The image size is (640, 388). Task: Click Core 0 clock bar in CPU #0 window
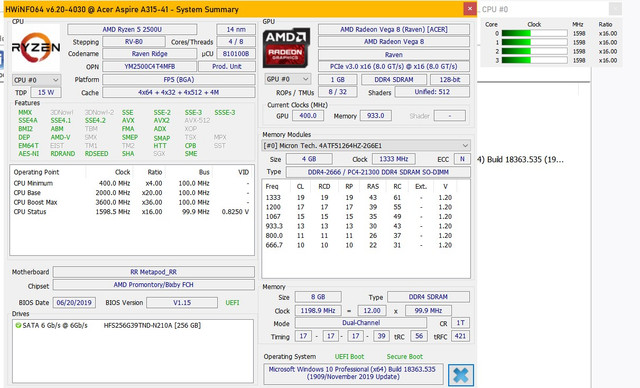pyautogui.click(x=534, y=33)
